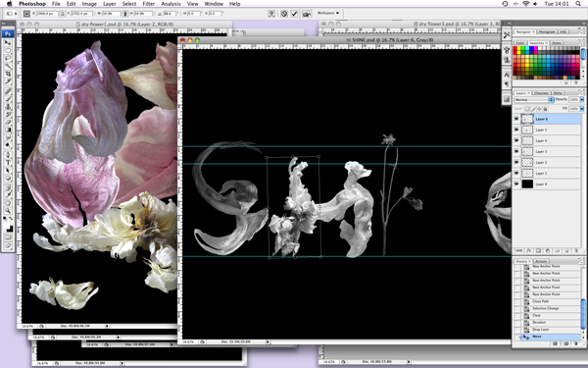Open the blend mode Normal dropdown

coord(534,99)
